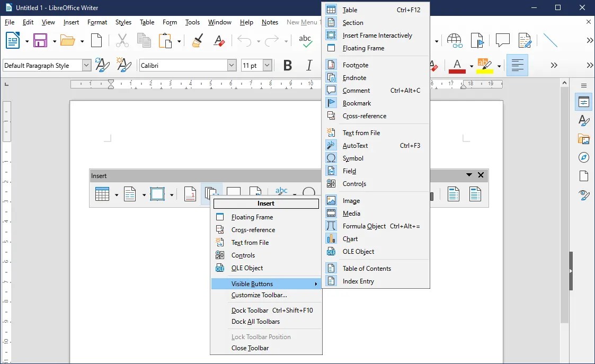Select the Insert Table icon on Insert toolbar
Image resolution: width=595 pixels, height=364 pixels.
(102, 193)
